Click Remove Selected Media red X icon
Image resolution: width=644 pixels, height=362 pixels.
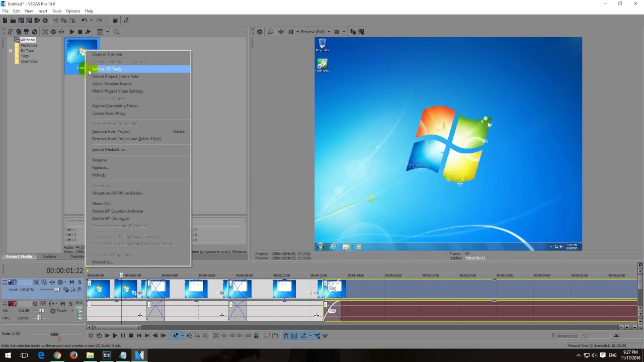[45, 32]
